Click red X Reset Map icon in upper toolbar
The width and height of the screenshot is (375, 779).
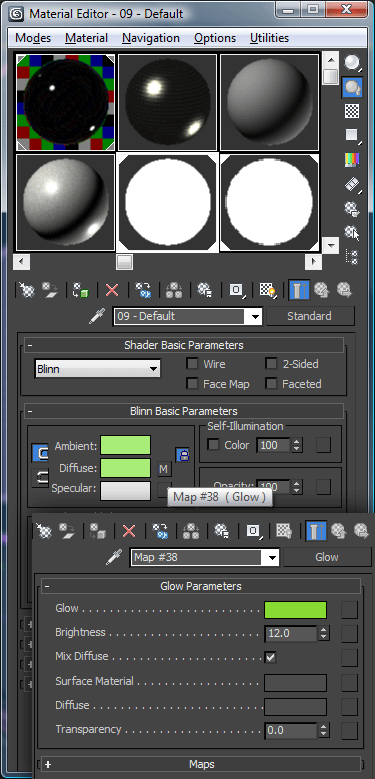coord(112,290)
